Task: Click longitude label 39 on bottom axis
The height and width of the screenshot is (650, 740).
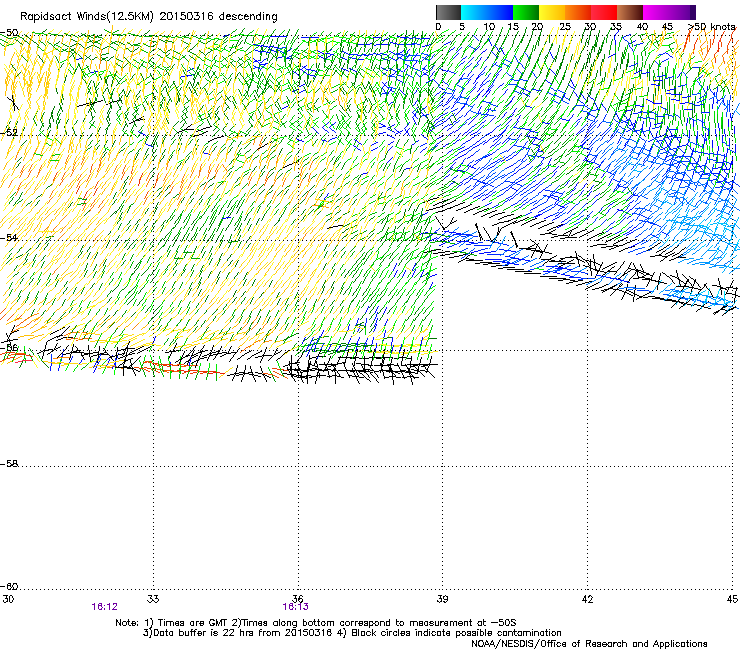Action: click(x=442, y=599)
